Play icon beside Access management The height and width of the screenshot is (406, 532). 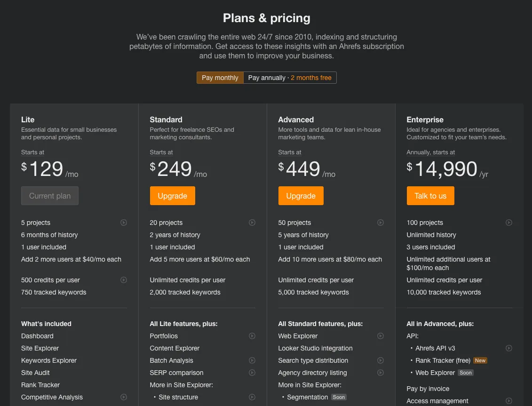pos(509,401)
